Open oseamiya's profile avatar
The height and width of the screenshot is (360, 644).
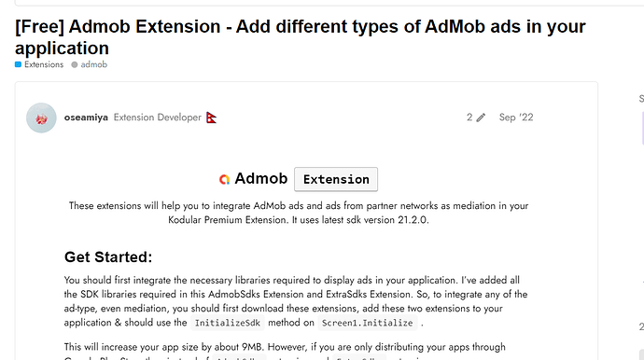(41, 118)
